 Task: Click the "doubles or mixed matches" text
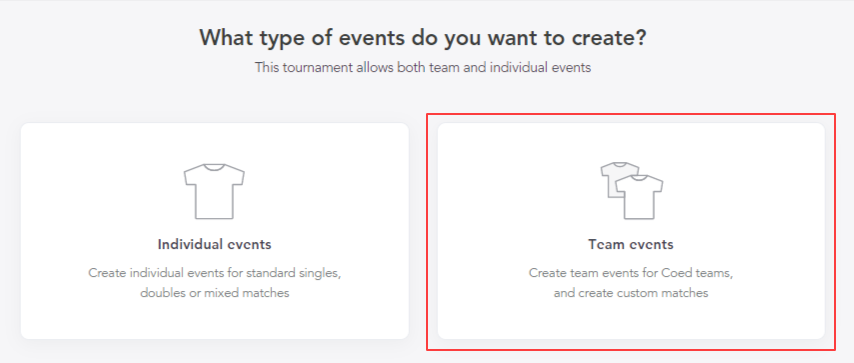tap(215, 293)
